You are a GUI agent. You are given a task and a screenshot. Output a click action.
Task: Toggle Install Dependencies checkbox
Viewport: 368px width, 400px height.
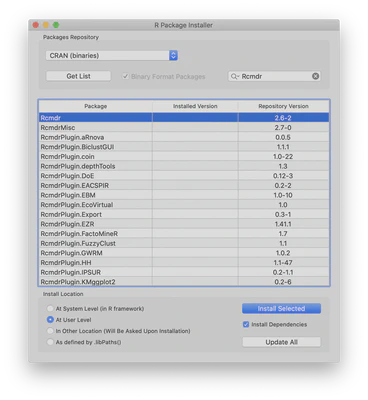[x=246, y=324]
